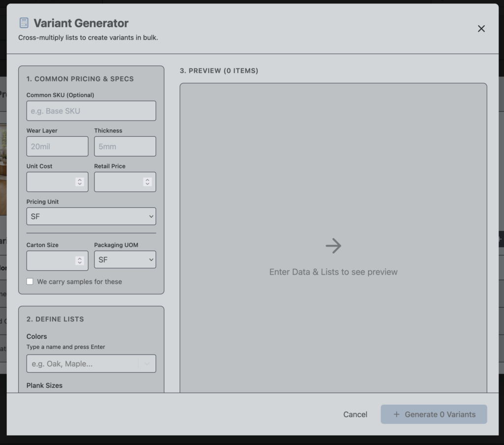This screenshot has height=445, width=504.
Task: Click the Generate 0 Variants button
Action: [434, 414]
